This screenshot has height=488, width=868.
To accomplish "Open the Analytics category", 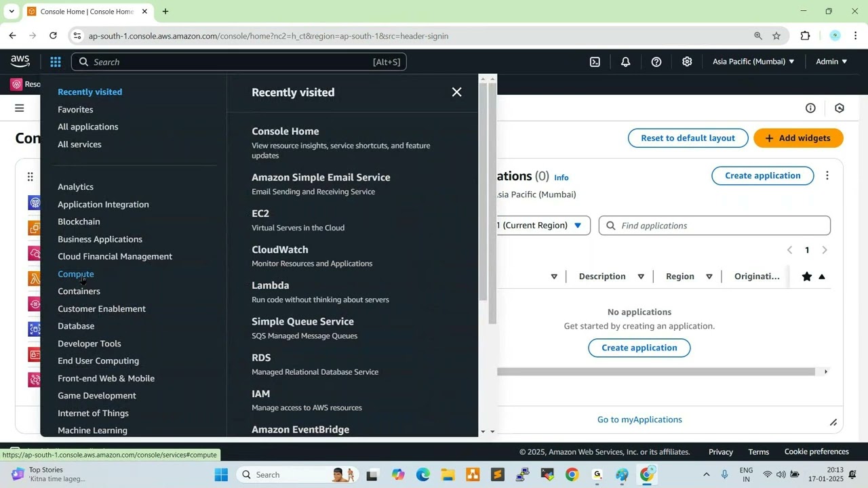I will tap(75, 187).
